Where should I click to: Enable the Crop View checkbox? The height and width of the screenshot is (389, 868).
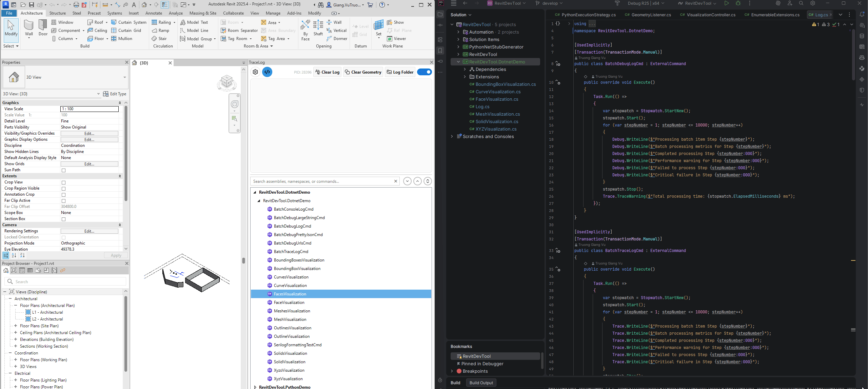click(x=63, y=182)
